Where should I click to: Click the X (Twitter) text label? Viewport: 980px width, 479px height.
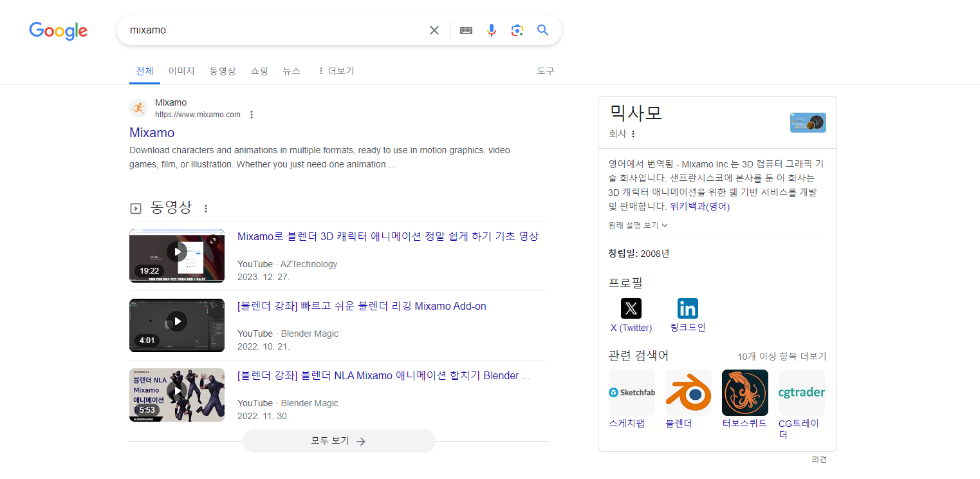point(631,328)
